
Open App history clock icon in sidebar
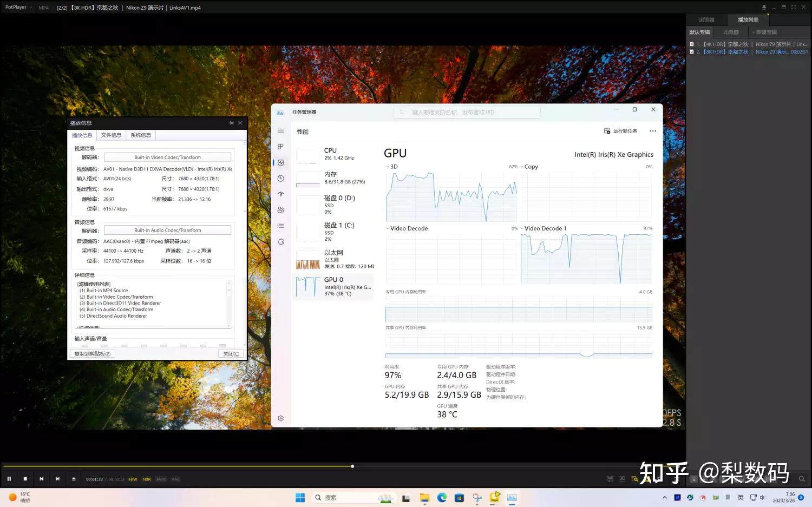(x=280, y=178)
